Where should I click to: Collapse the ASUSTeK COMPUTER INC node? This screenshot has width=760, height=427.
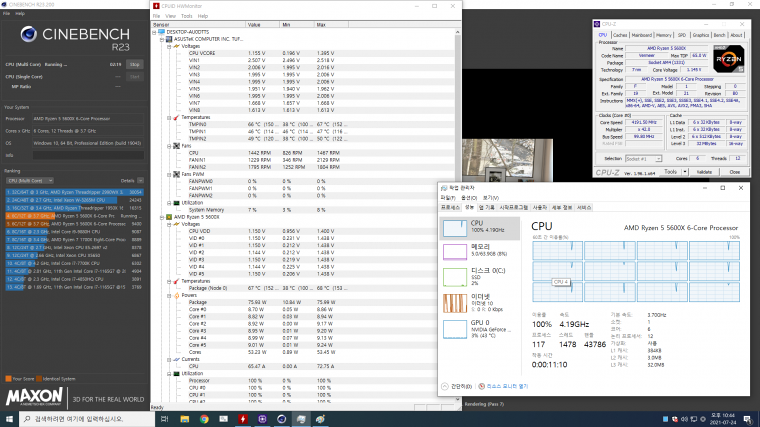coord(162,39)
